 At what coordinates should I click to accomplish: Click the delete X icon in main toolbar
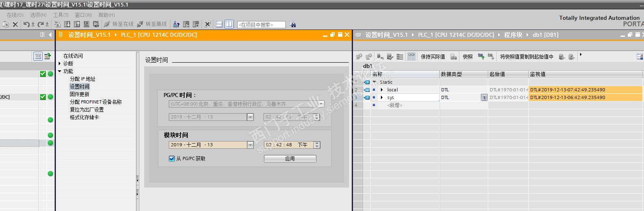tap(15, 24)
